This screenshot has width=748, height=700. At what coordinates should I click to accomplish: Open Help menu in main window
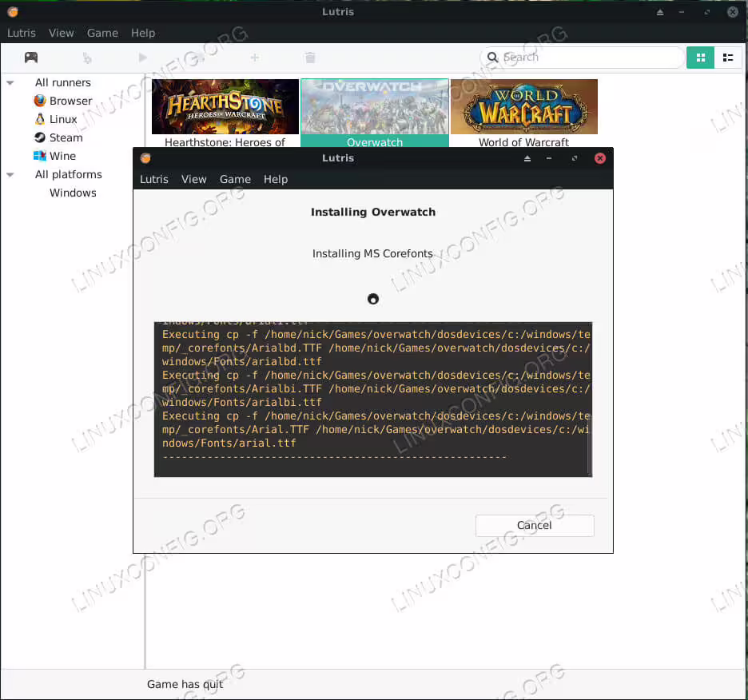pyautogui.click(x=143, y=33)
